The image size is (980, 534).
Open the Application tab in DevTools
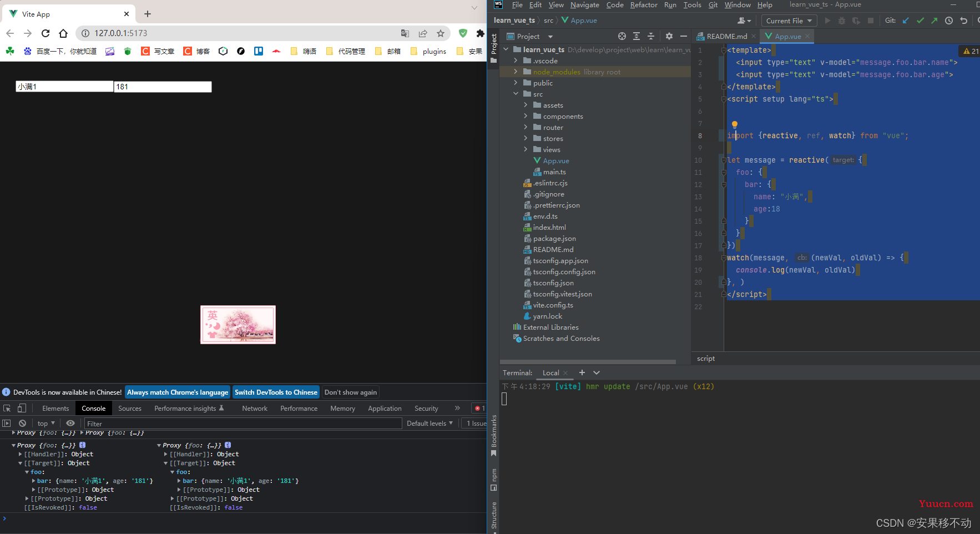385,408
